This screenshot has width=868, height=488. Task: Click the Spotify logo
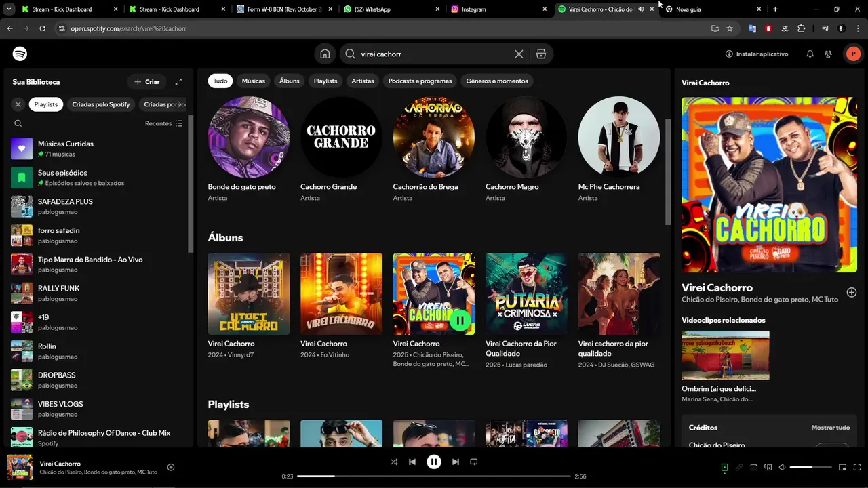(20, 54)
